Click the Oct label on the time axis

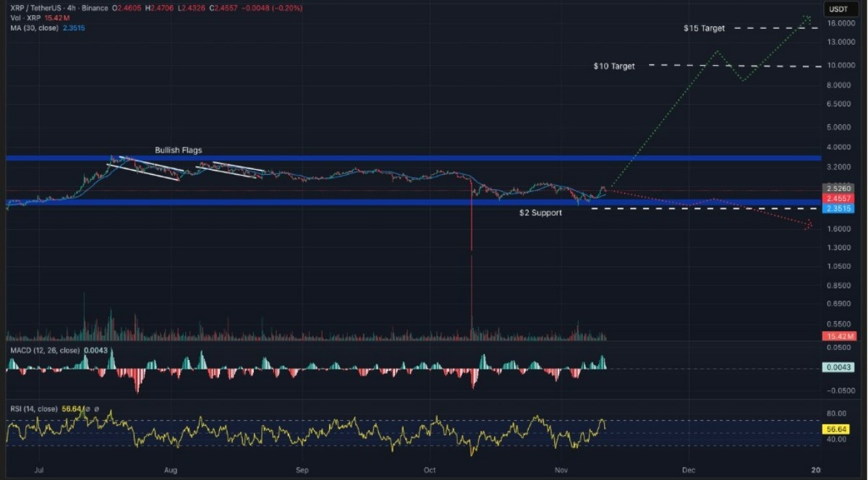[x=430, y=470]
